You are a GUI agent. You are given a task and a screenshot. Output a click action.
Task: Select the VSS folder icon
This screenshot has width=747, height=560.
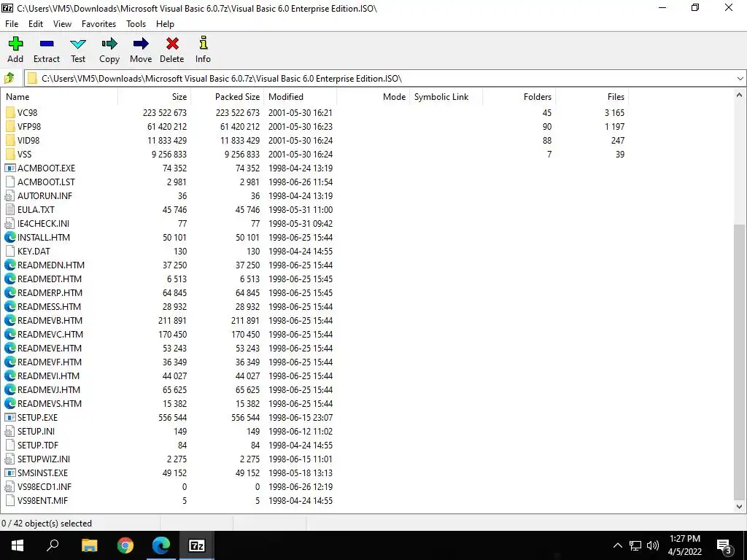coord(10,155)
